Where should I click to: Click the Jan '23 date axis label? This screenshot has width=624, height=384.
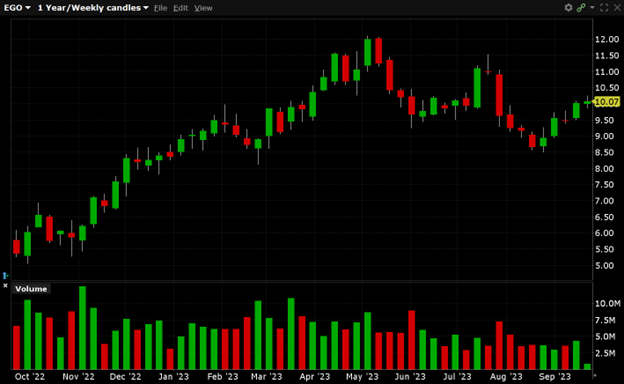click(x=174, y=376)
